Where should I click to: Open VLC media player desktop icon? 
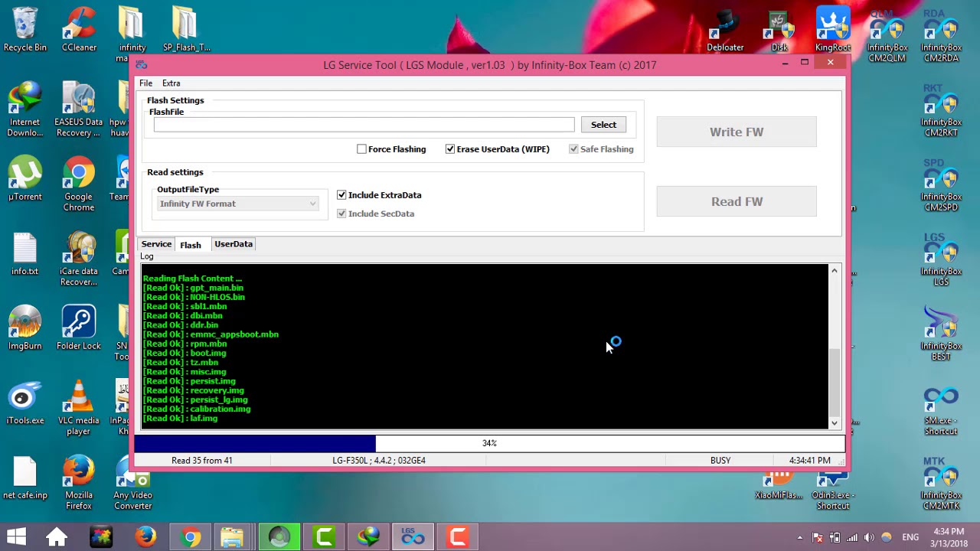pyautogui.click(x=78, y=407)
